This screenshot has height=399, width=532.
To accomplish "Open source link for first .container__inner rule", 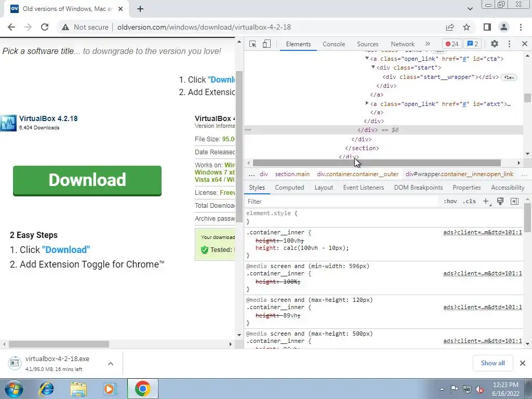I will [482, 232].
